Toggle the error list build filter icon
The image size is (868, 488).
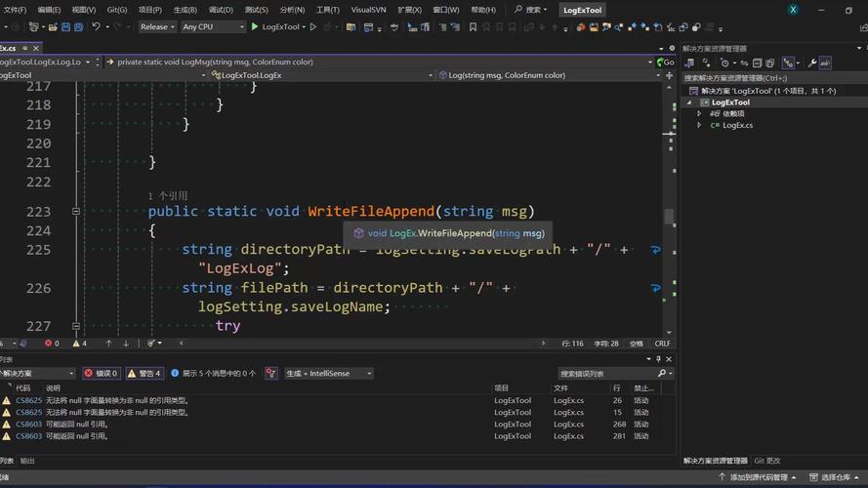click(270, 374)
